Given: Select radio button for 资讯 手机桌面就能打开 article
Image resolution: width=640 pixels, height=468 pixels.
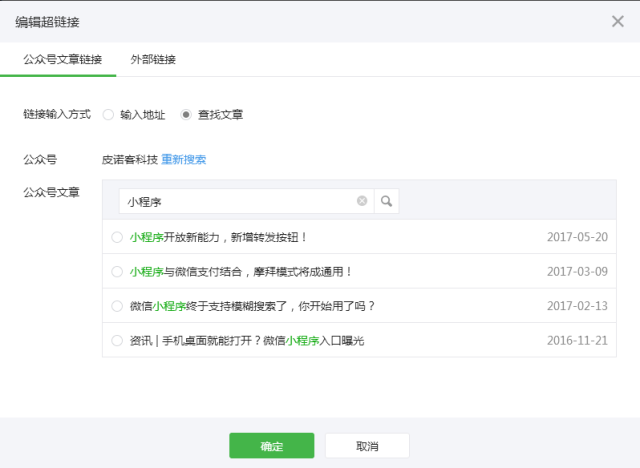Looking at the screenshot, I should coord(117,341).
